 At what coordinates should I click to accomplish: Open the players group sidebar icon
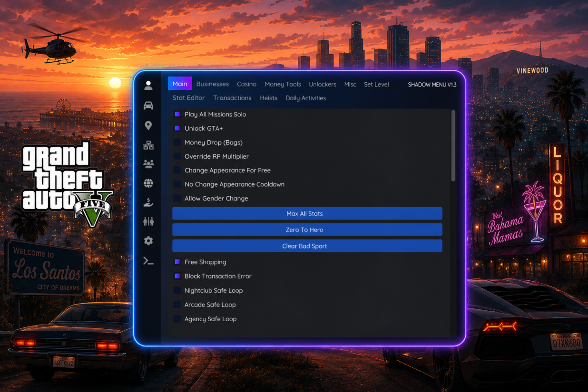(148, 164)
